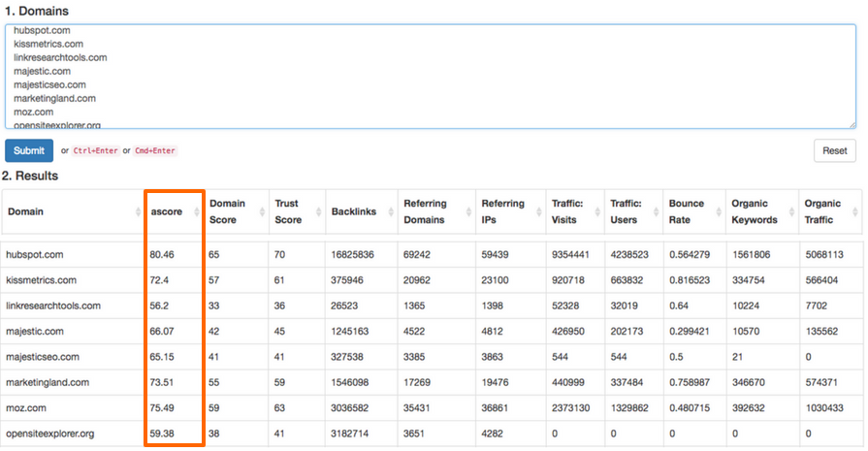The image size is (868, 451).
Task: Sort by Referring IPs column arrows
Action: [x=538, y=211]
